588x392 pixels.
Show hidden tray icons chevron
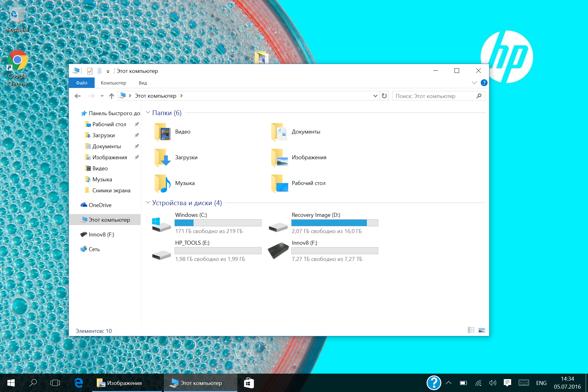coord(449,383)
